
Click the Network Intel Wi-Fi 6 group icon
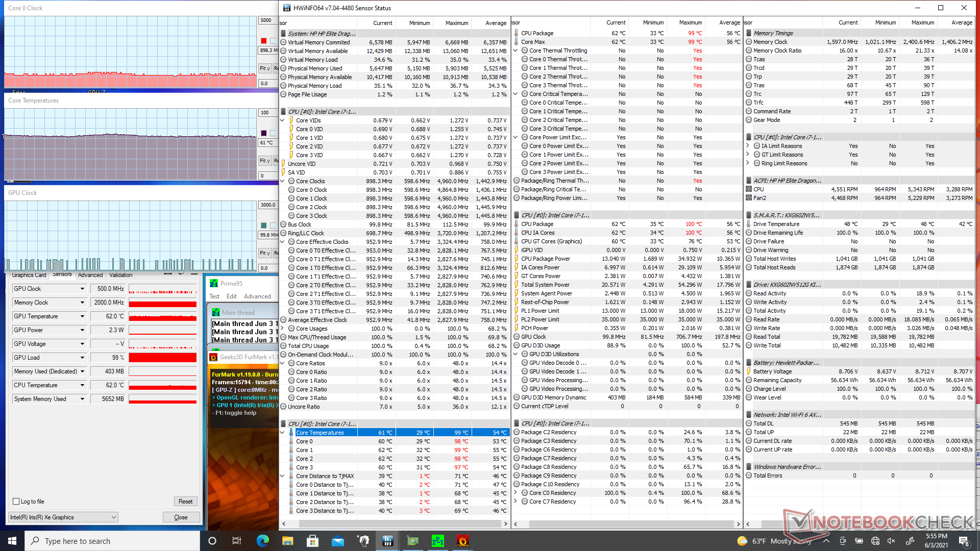coord(749,415)
